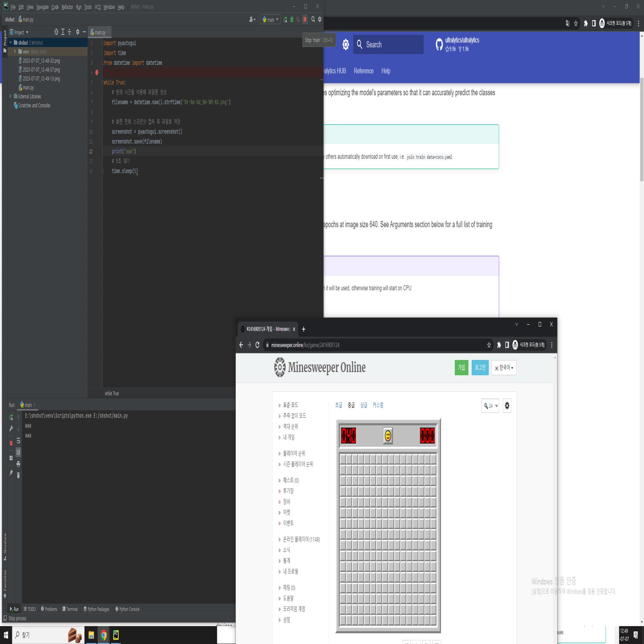The height and width of the screenshot is (644, 644).
Task: Collapse the shshut root folder
Action: [x=10, y=42]
